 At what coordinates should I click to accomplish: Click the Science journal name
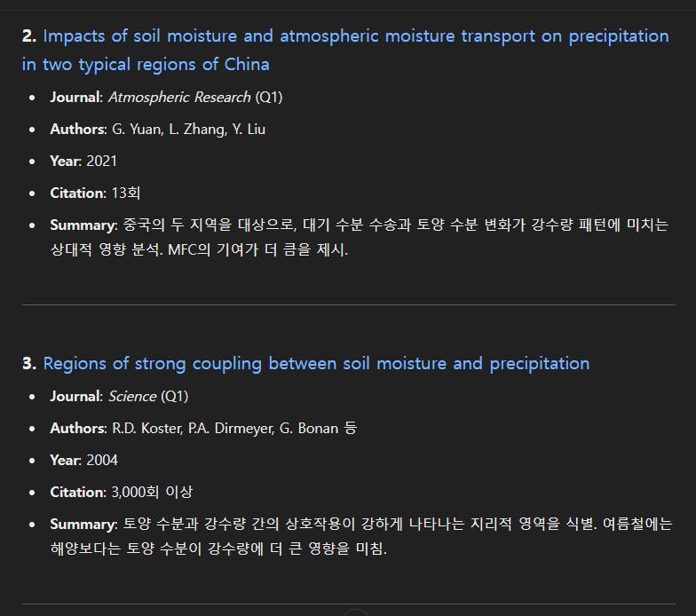(132, 396)
